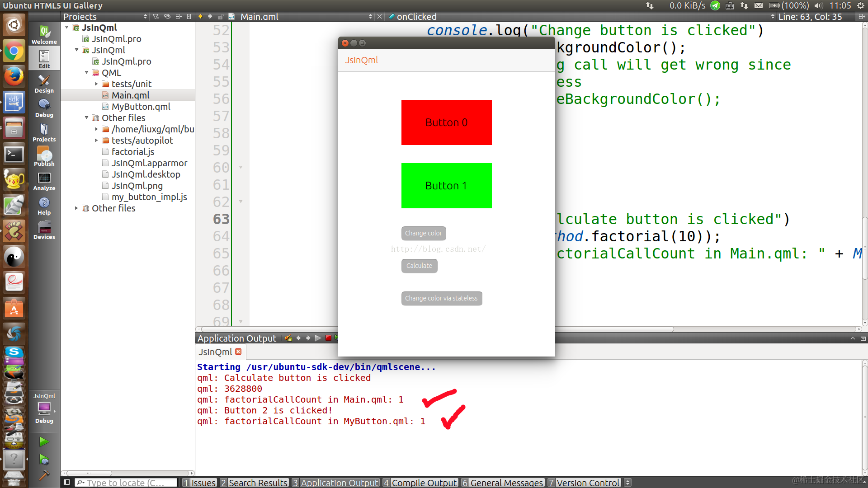The height and width of the screenshot is (488, 868).
Task: Toggle the Application Output pane button
Action: (335, 483)
